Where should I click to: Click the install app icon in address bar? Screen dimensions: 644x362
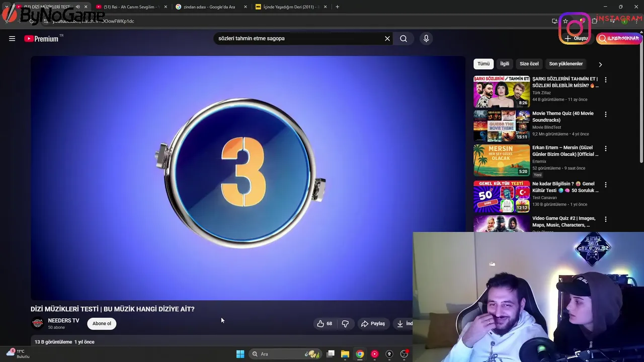point(555,21)
